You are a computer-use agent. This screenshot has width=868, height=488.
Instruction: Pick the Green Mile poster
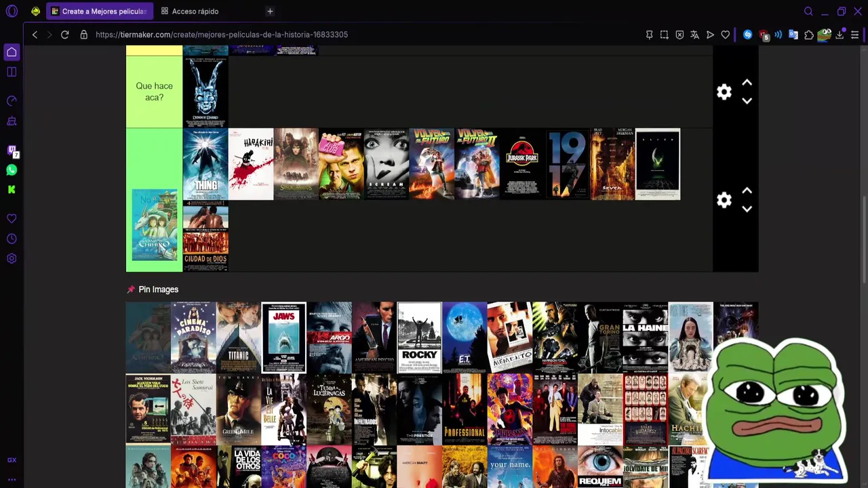click(239, 409)
